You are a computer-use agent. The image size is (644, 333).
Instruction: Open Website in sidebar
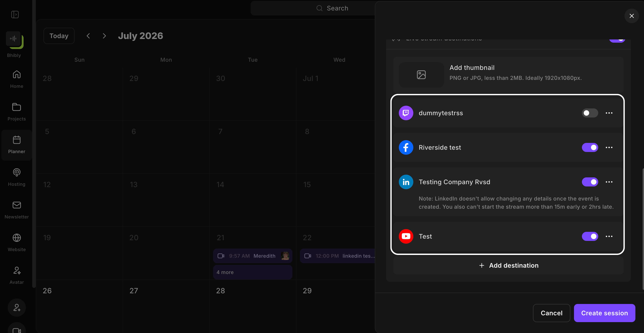17,242
